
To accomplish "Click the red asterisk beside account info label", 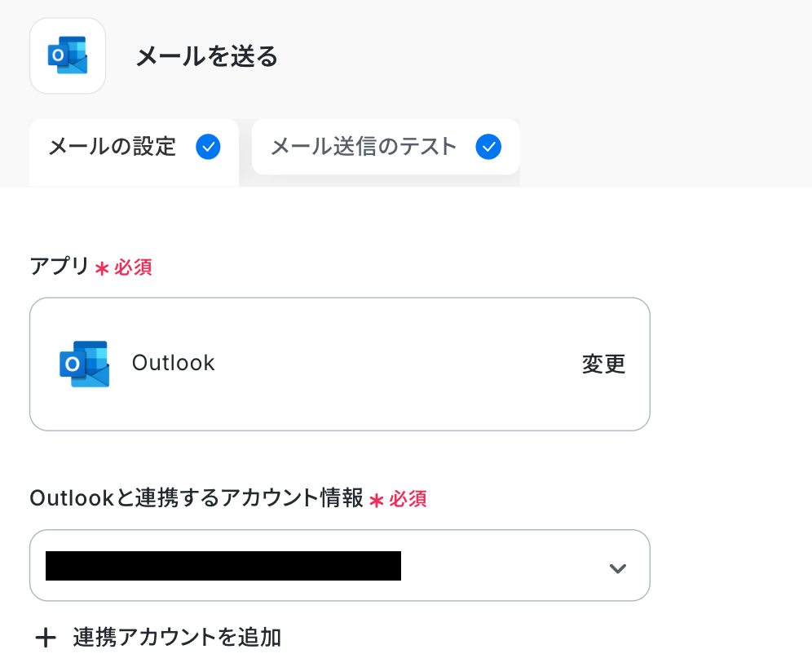I will (377, 500).
